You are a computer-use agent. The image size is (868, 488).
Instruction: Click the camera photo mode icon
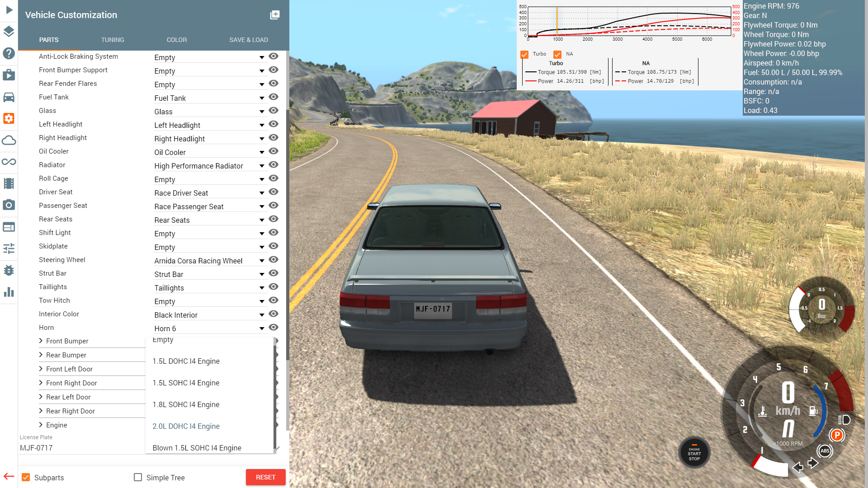(9, 205)
